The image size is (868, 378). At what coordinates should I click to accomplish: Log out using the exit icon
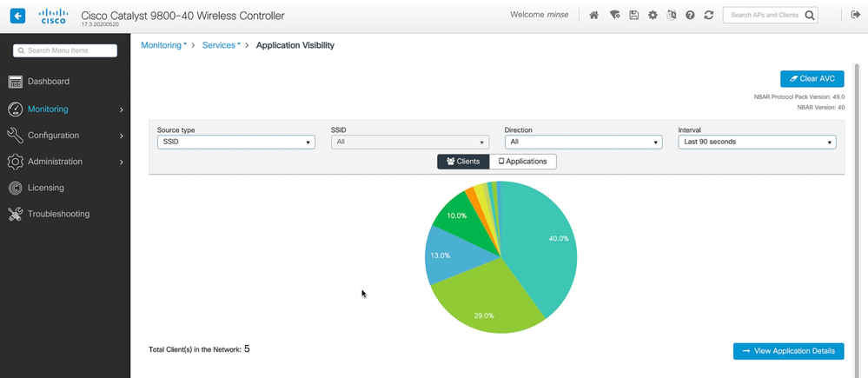coord(855,15)
